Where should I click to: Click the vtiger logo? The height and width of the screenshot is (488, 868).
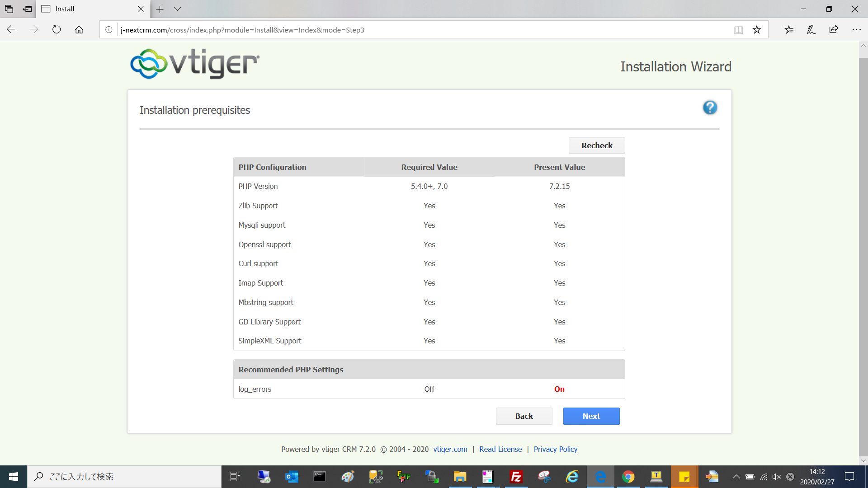pos(195,64)
